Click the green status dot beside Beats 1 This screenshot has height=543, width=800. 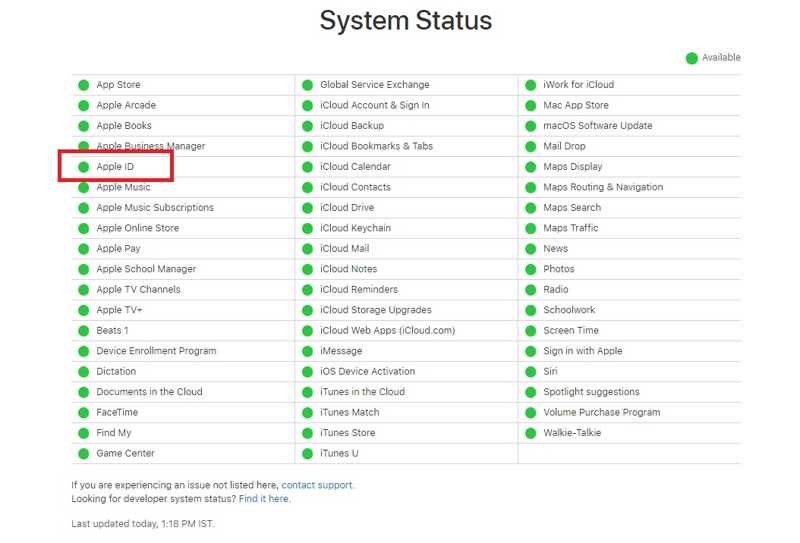(84, 331)
